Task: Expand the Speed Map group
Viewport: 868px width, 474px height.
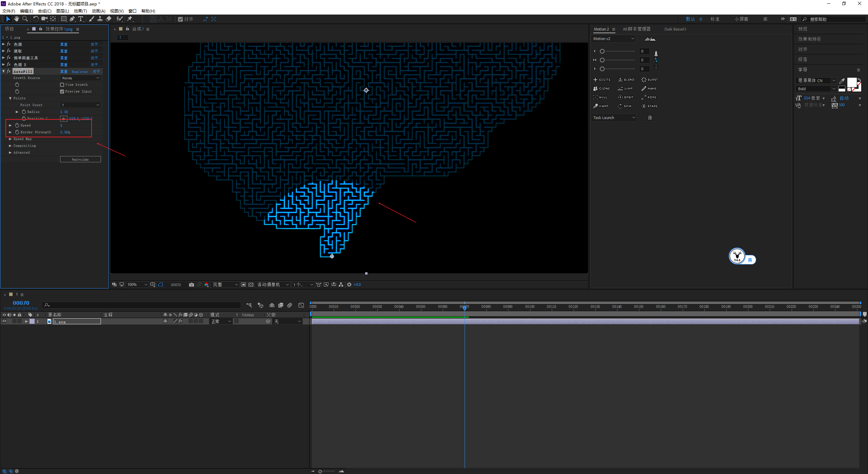Action: 10,139
